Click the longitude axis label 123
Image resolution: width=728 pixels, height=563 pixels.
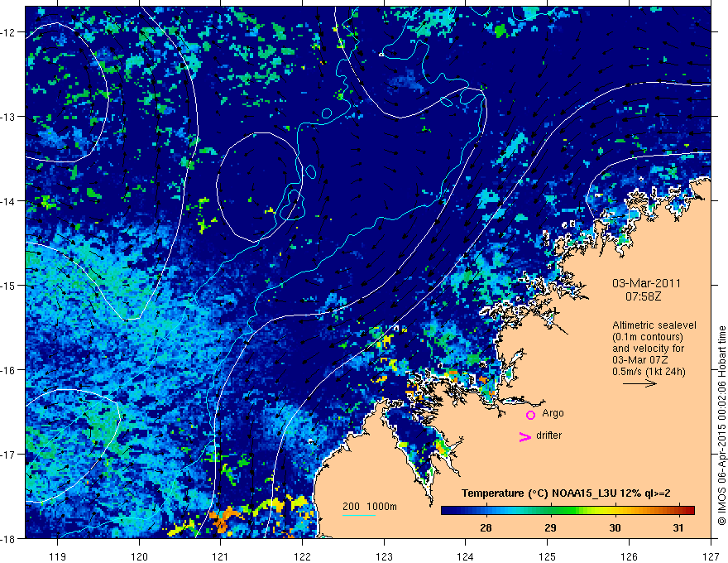pyautogui.click(x=384, y=556)
